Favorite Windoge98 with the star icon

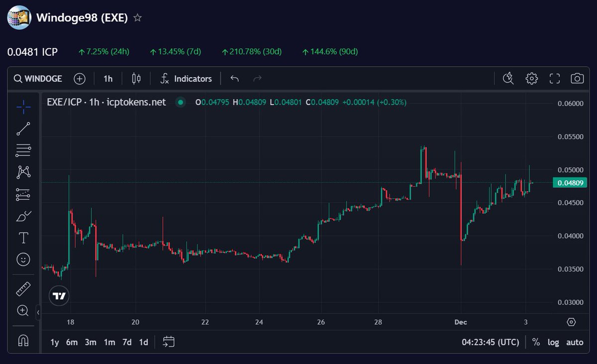138,18
